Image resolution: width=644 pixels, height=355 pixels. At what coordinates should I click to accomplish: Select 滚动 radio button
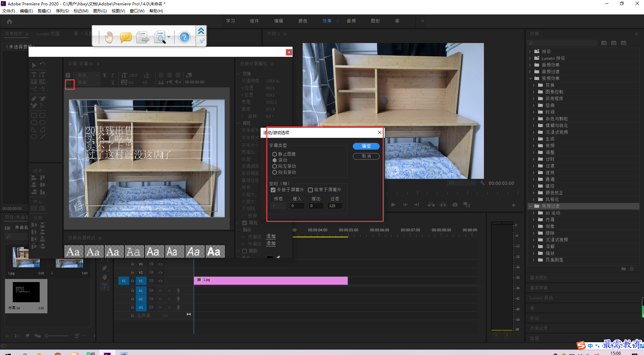pos(274,160)
